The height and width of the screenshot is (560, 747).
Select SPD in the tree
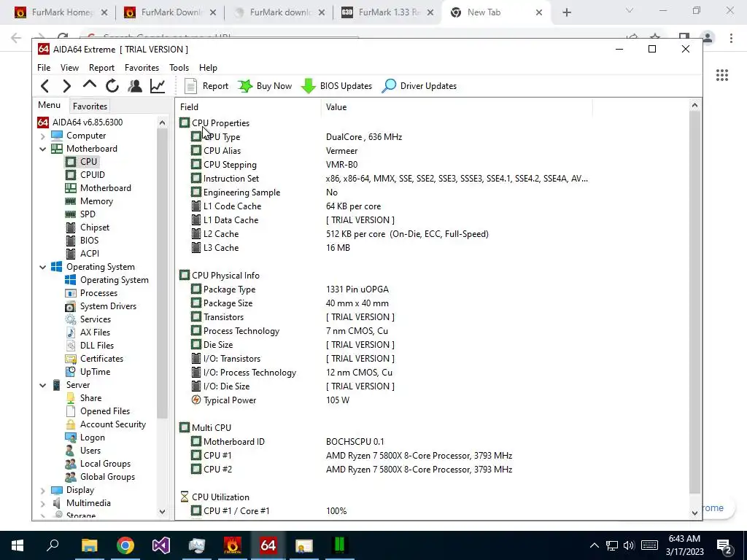pos(88,214)
